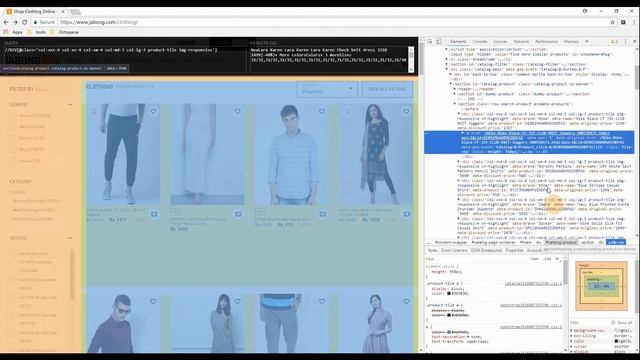Enable the Show all checkbox in computed styles

[613, 322]
